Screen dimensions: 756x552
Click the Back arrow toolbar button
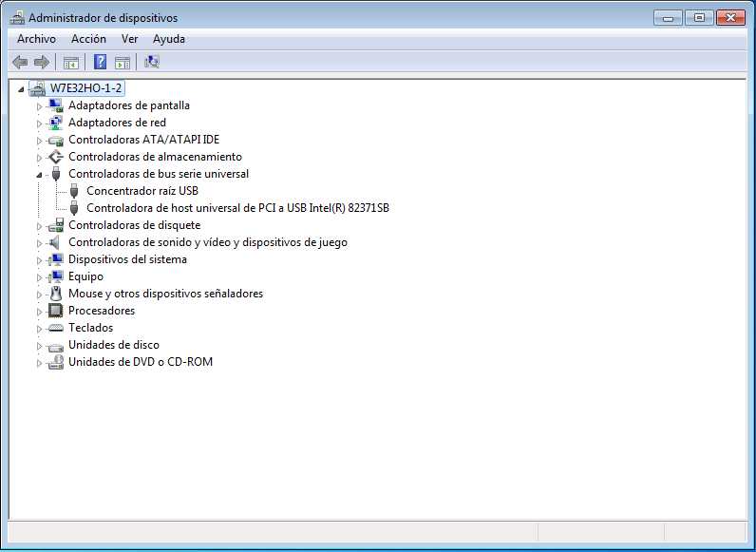pyautogui.click(x=20, y=63)
